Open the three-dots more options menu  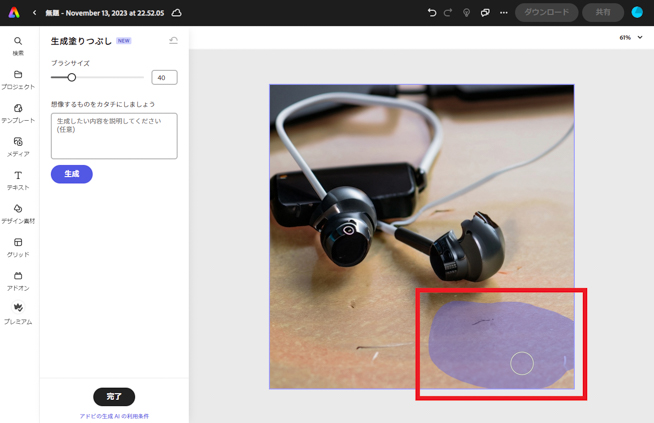(x=503, y=13)
